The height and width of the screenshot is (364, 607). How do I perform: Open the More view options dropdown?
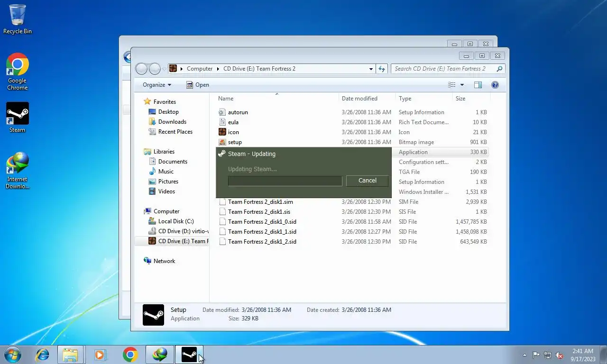462,85
